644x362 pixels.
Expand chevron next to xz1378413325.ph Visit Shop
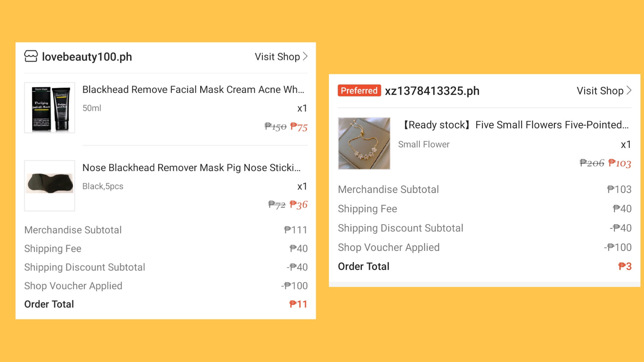629,90
